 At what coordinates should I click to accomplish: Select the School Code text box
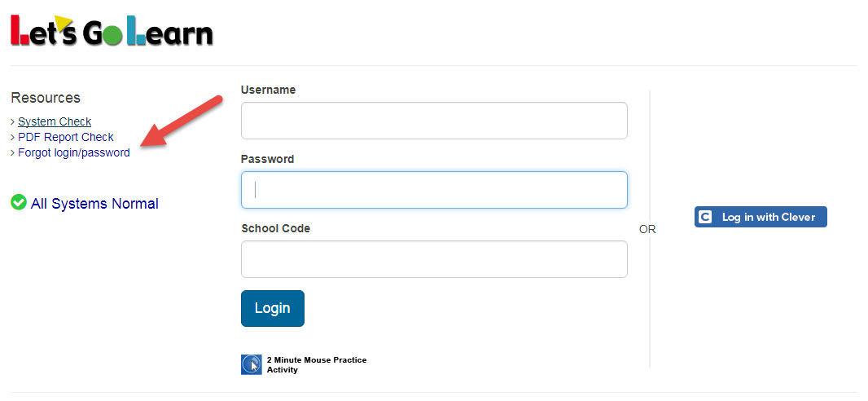[x=434, y=259]
